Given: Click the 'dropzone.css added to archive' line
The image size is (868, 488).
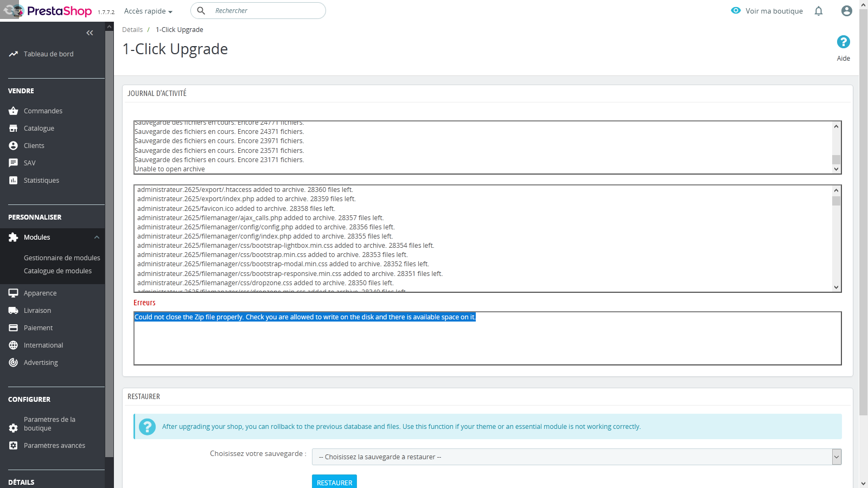Looking at the screenshot, I should coord(265,283).
